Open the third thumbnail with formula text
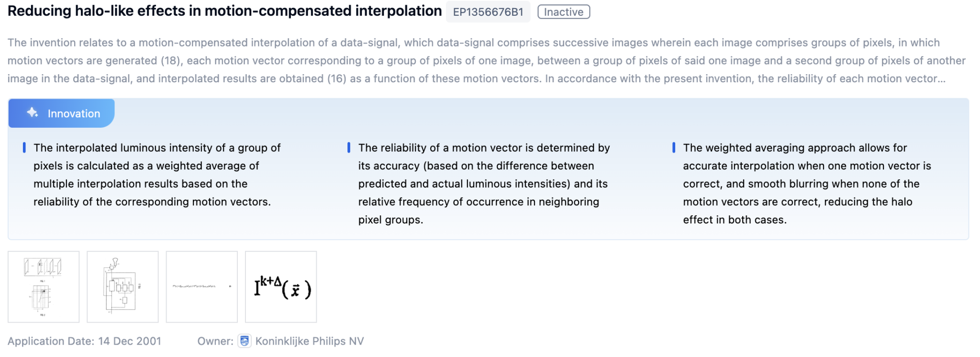The height and width of the screenshot is (357, 980). pos(201,286)
